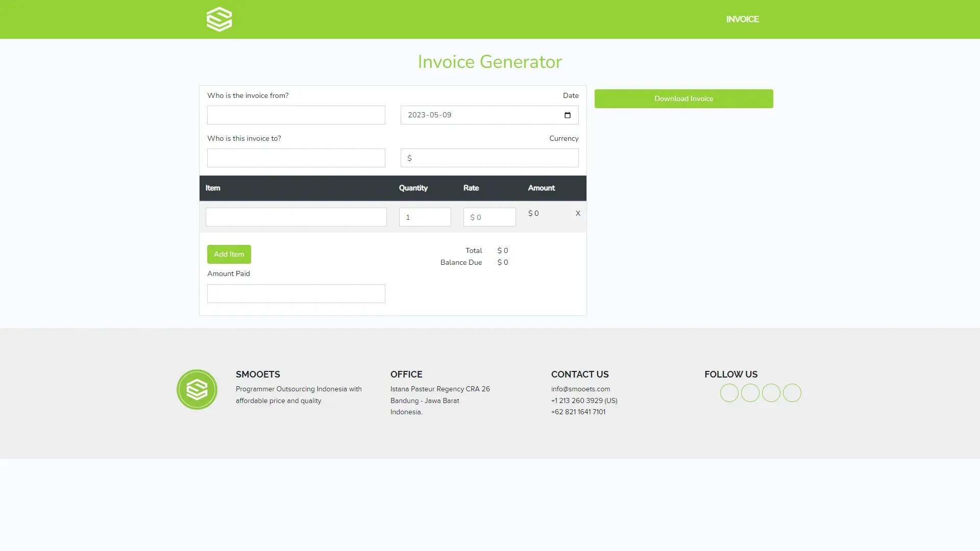The height and width of the screenshot is (551, 980).
Task: Click the Smooets logo in the header
Action: (x=219, y=19)
